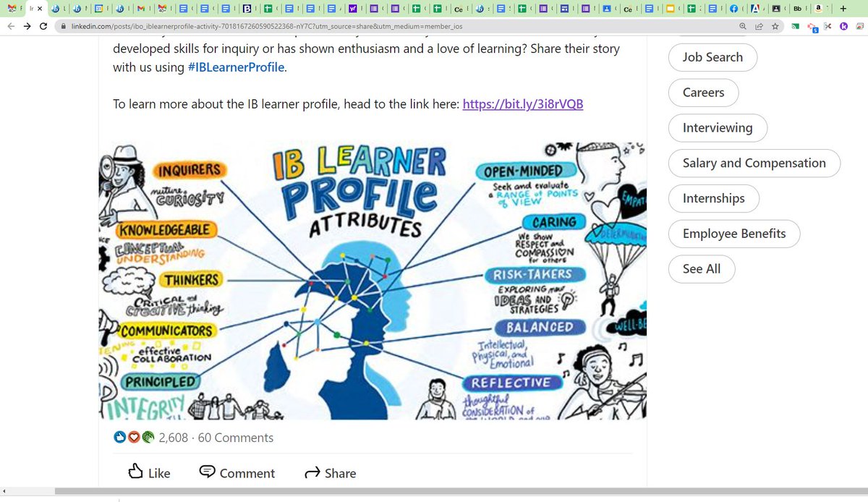
Task: Click the Like thumbs-up icon
Action: tap(135, 472)
